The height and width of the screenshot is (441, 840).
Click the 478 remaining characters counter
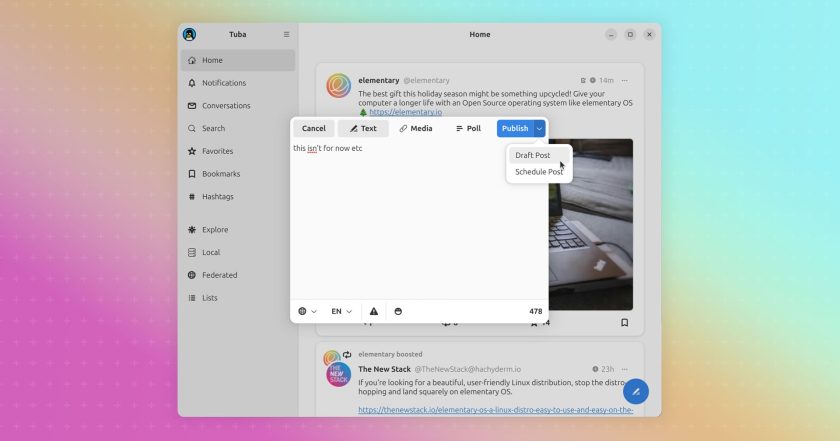pyautogui.click(x=536, y=311)
